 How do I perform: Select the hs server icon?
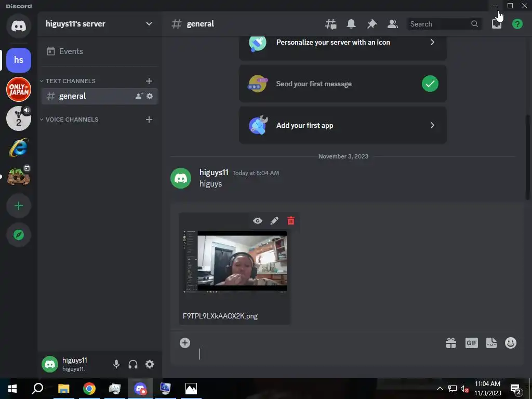19,60
